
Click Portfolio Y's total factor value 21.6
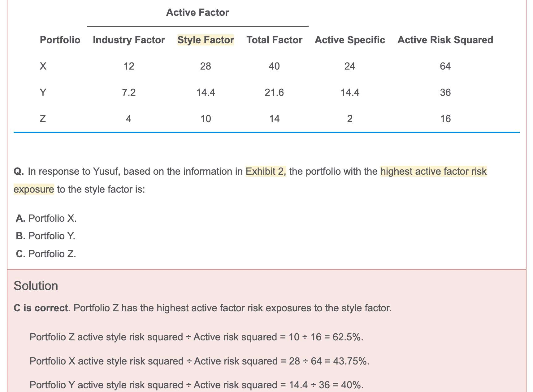click(274, 92)
